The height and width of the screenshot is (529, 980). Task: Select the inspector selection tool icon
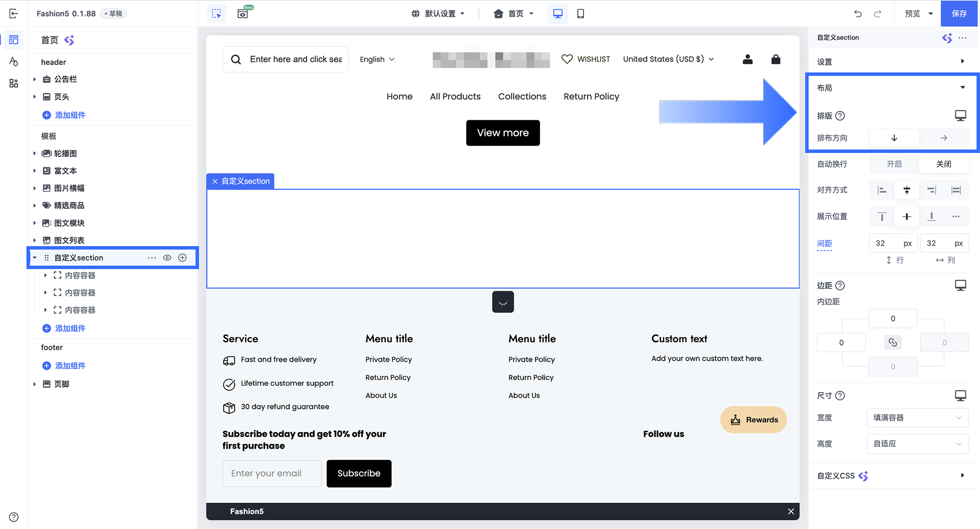pyautogui.click(x=217, y=14)
